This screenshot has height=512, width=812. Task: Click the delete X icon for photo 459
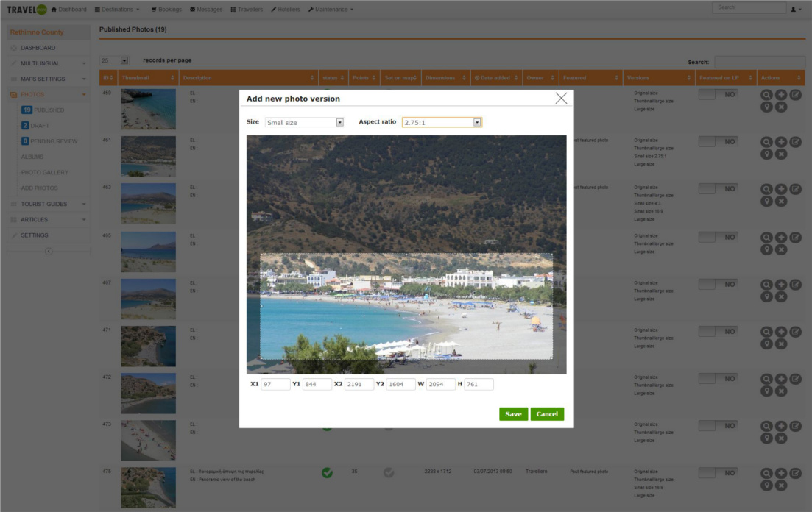[x=781, y=107]
